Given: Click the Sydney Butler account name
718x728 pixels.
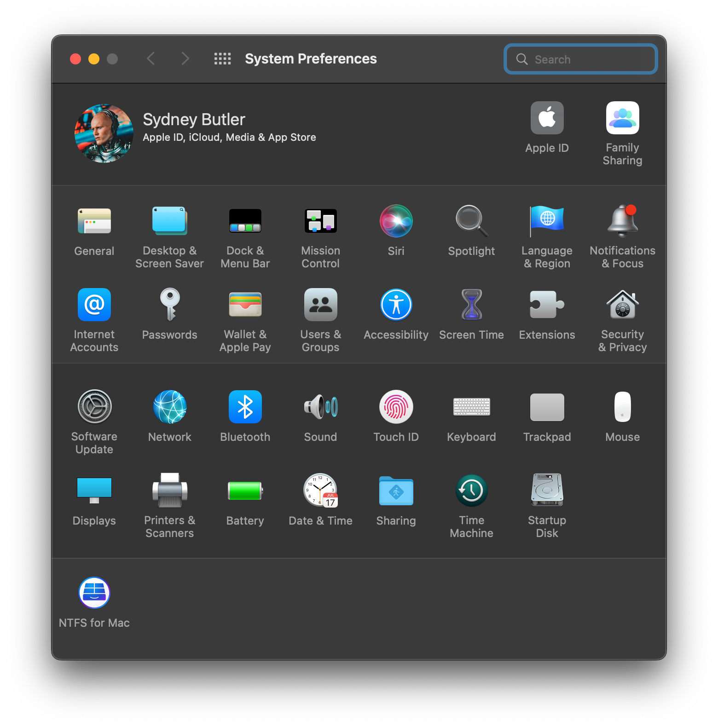Looking at the screenshot, I should pyautogui.click(x=194, y=120).
